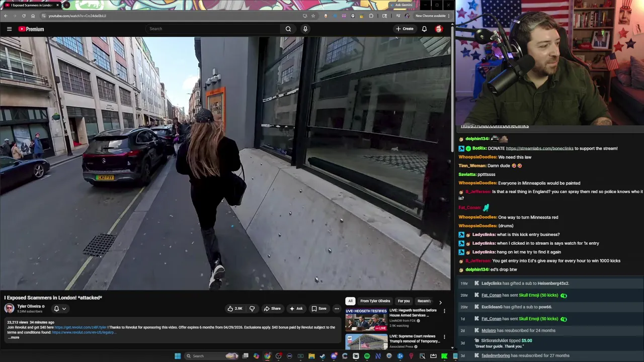644x362 pixels.
Task: Select the All filter chip
Action: click(350, 301)
